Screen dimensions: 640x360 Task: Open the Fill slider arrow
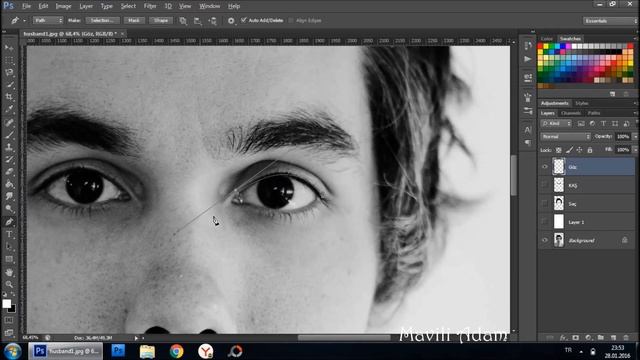coord(635,150)
